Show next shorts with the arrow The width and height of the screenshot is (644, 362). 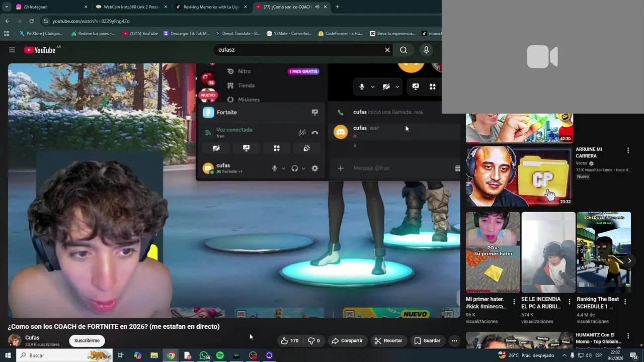[x=629, y=260]
